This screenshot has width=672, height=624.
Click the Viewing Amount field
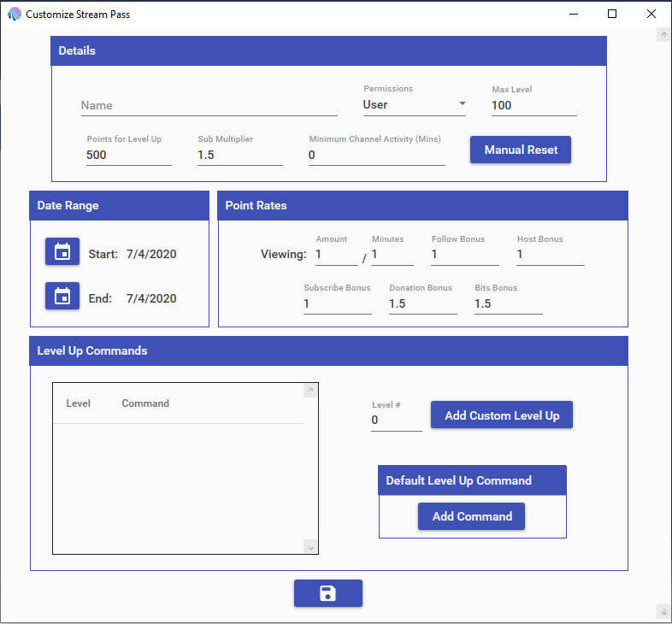point(336,255)
